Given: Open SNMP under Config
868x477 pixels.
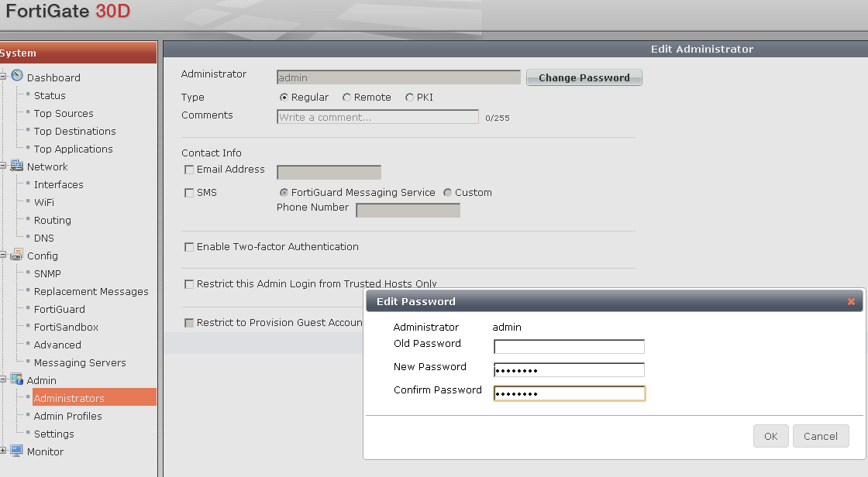Looking at the screenshot, I should pos(47,274).
